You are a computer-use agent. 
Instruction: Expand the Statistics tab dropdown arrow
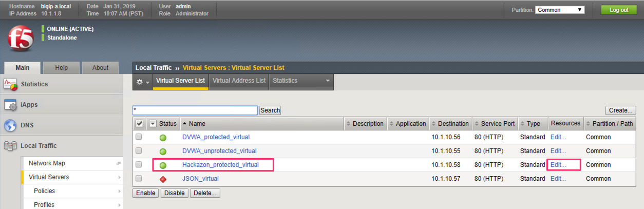327,81
